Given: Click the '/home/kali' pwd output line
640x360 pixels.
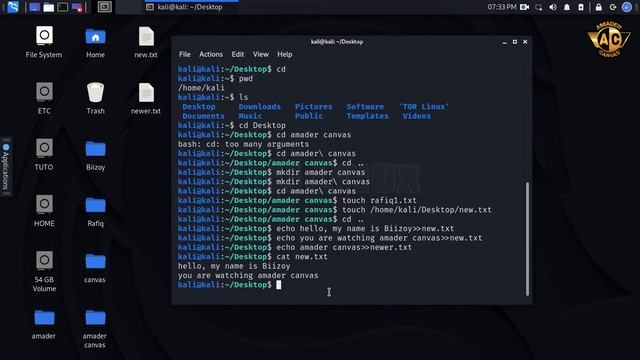Looking at the screenshot, I should pos(201,88).
